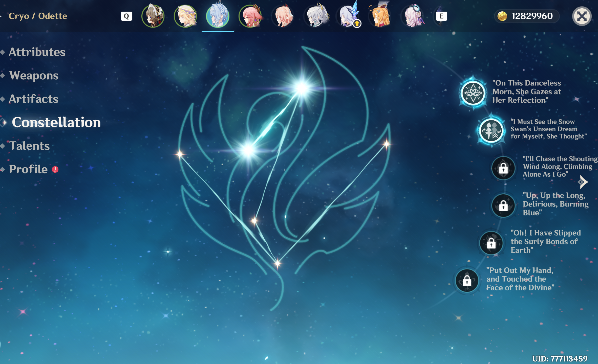Image resolution: width=598 pixels, height=364 pixels.
Task: Click the UID: 777113459 text
Action: [x=560, y=359]
